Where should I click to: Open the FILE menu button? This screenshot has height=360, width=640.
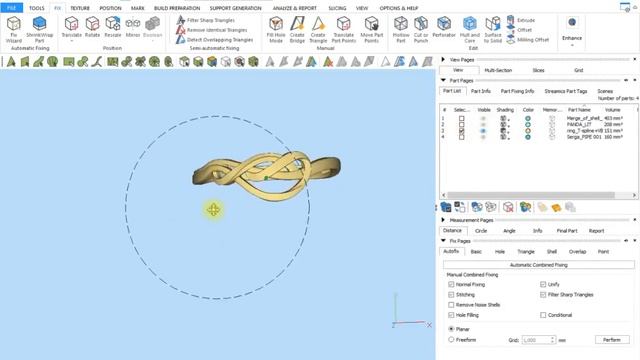tap(11, 8)
